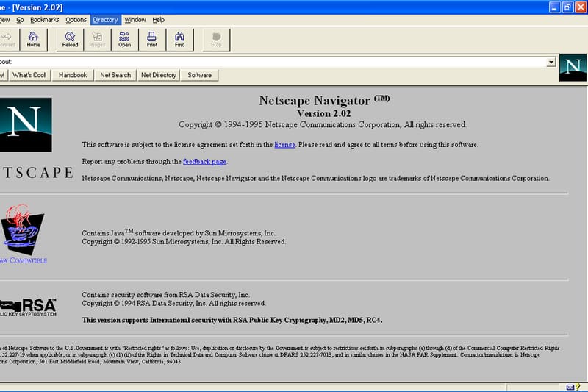This screenshot has width=588, height=392.
Task: Click the Net Directory button
Action: (159, 75)
